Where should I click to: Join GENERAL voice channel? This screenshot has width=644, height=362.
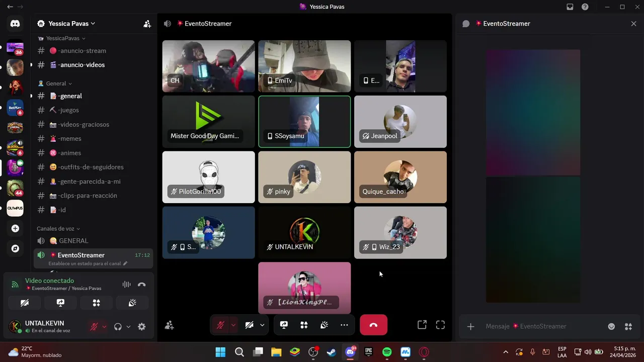pyautogui.click(x=93, y=241)
